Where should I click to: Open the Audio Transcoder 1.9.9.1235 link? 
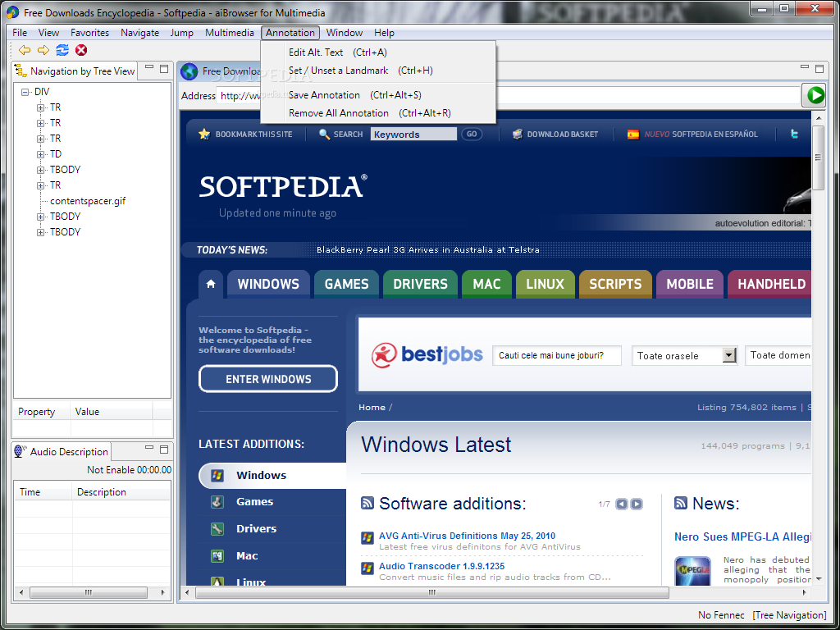(x=442, y=566)
